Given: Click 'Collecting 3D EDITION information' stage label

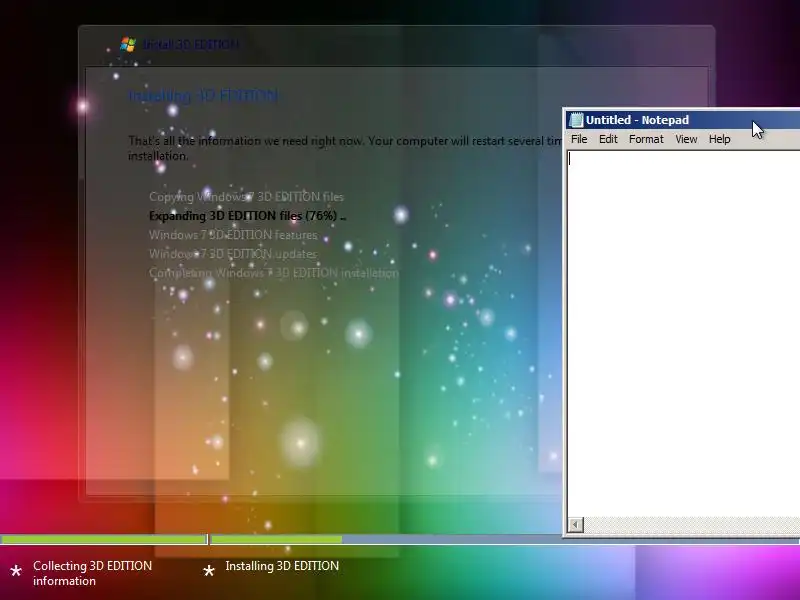Looking at the screenshot, I should [92, 573].
